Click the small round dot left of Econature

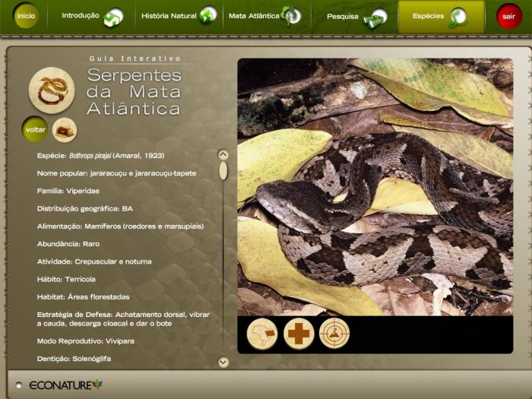(19, 385)
